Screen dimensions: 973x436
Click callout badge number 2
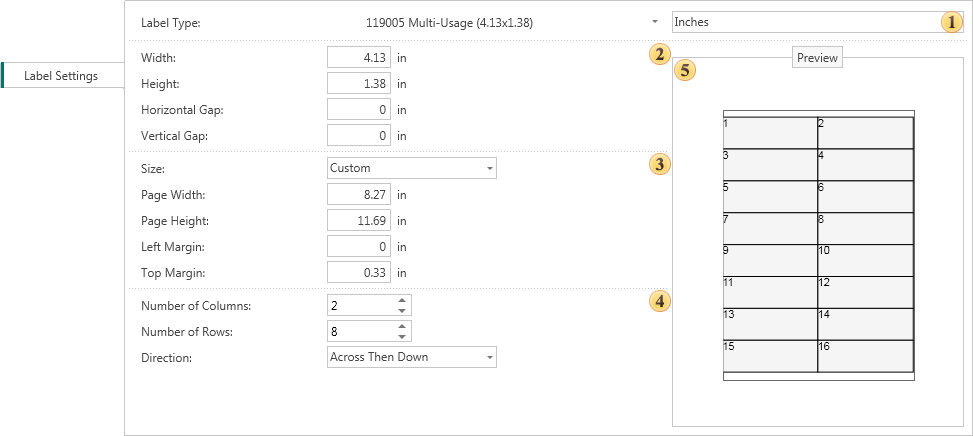click(x=659, y=54)
